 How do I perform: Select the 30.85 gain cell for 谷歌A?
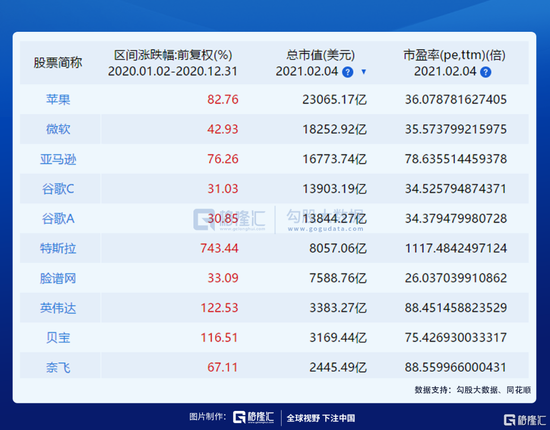(x=223, y=219)
